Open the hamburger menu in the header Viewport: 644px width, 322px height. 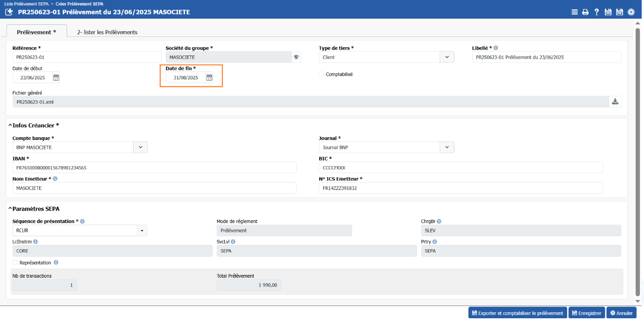575,12
